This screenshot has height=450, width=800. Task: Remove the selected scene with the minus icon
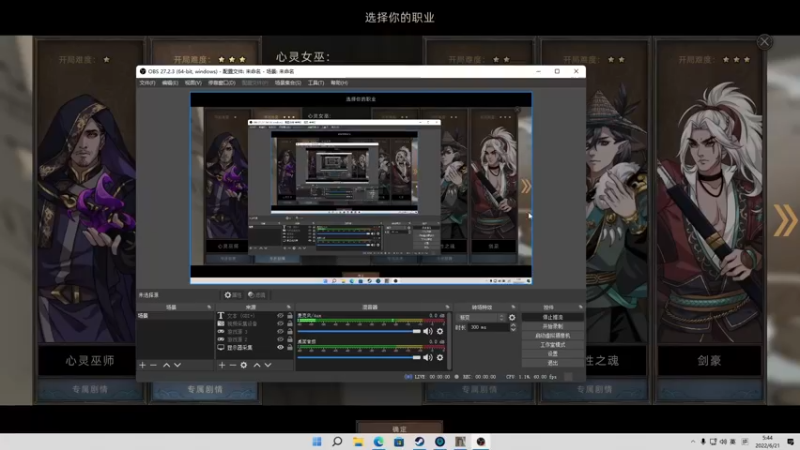pos(153,365)
